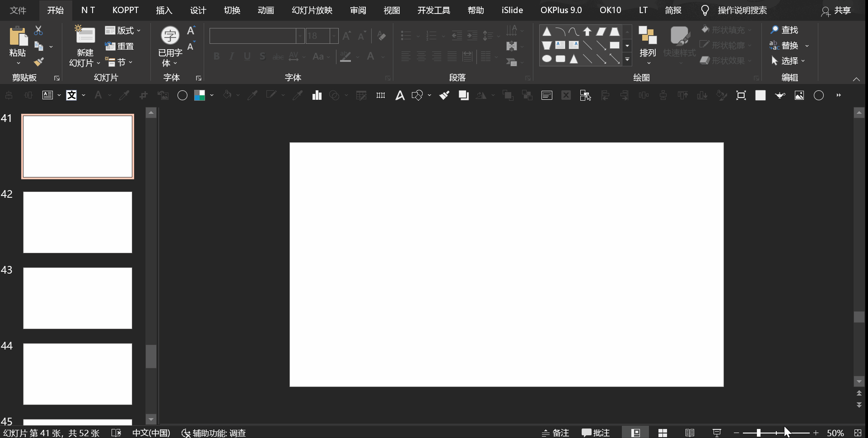Screen dimensions: 868x438
Task: Click the Cut scissors icon
Action: (x=38, y=31)
